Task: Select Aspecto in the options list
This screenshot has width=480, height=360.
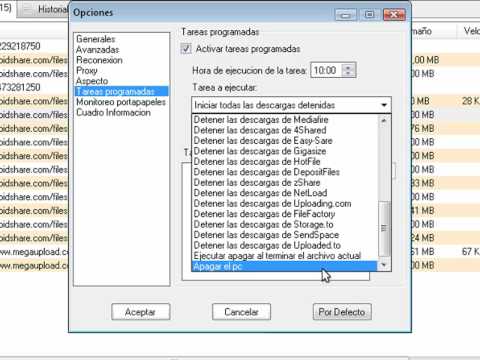Action: point(92,81)
